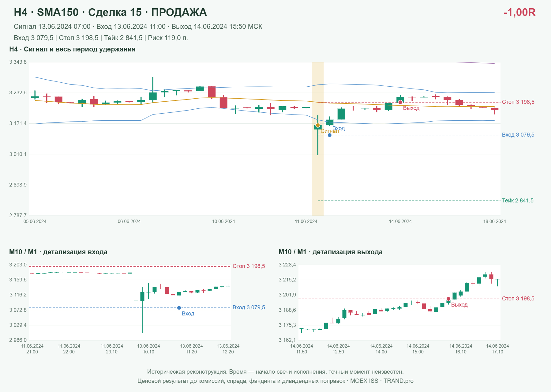Click the red Выход marker on H4 chart
551x392 pixels.
[400, 102]
